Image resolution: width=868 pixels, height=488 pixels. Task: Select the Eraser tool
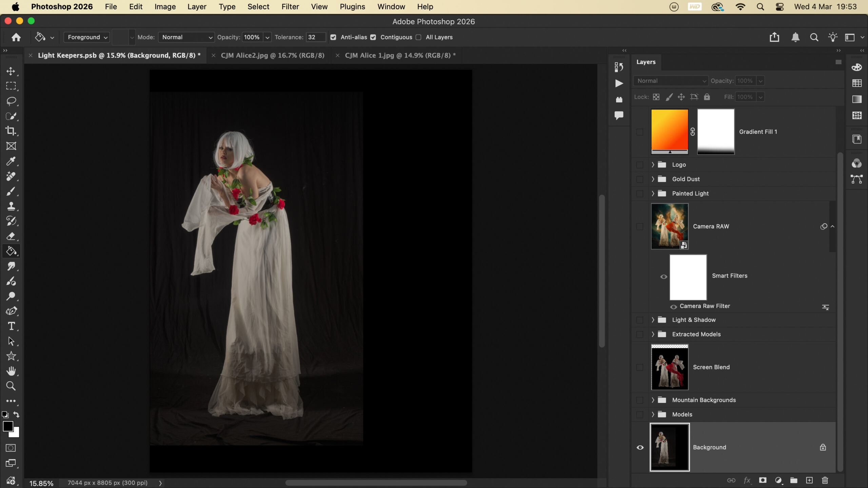coord(11,236)
